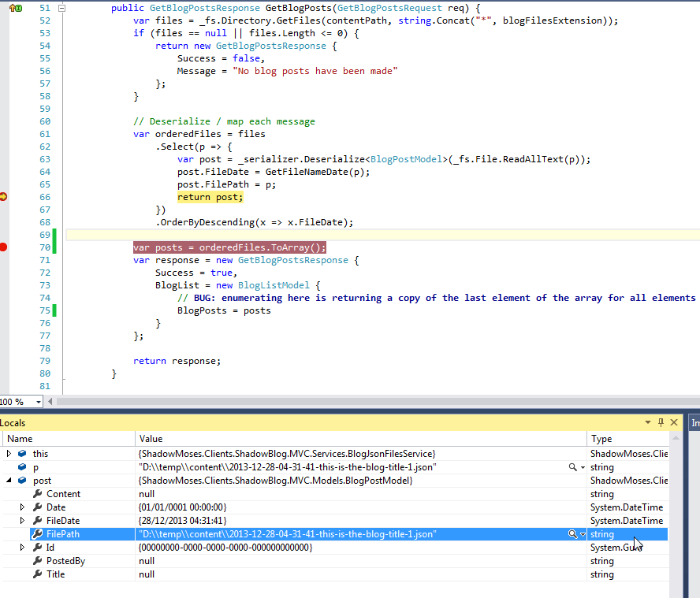
Task: Click the Type column header in Locals
Action: coord(627,439)
